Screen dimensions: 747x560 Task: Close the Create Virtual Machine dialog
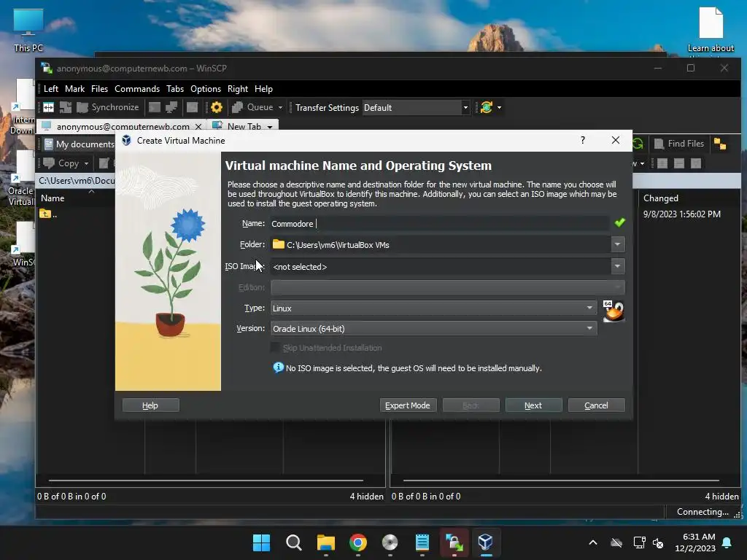coord(616,140)
